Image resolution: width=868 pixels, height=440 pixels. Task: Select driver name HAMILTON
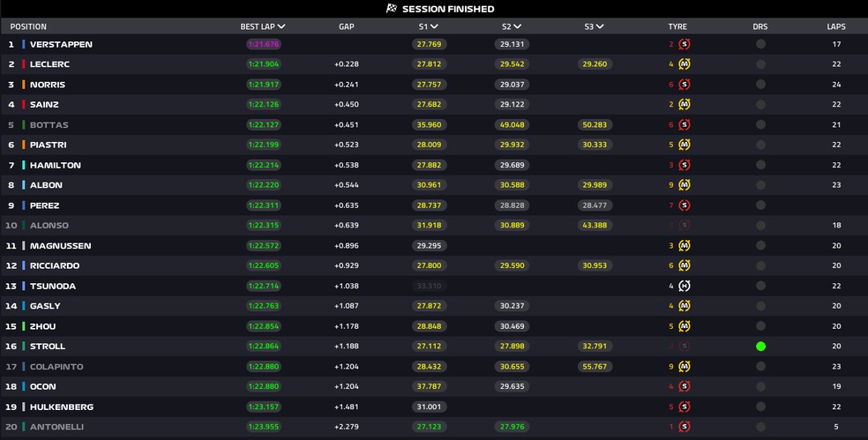coord(56,165)
